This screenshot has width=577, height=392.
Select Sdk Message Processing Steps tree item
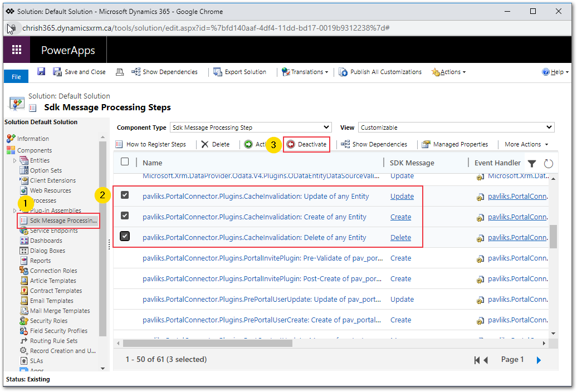(58, 220)
